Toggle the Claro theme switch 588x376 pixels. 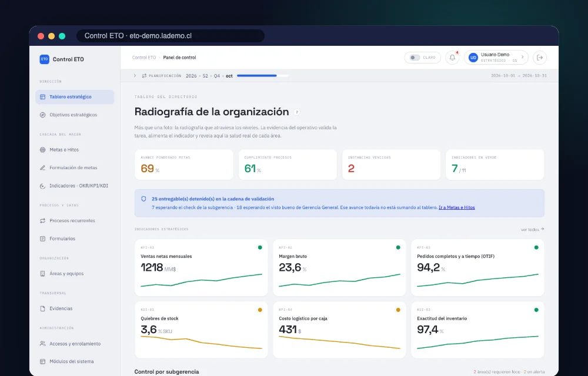point(415,58)
